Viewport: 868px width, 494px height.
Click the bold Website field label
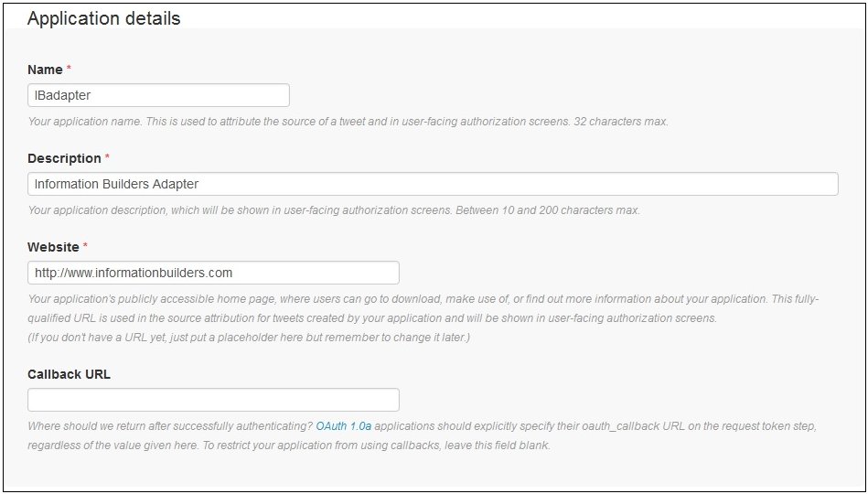pyautogui.click(x=53, y=247)
